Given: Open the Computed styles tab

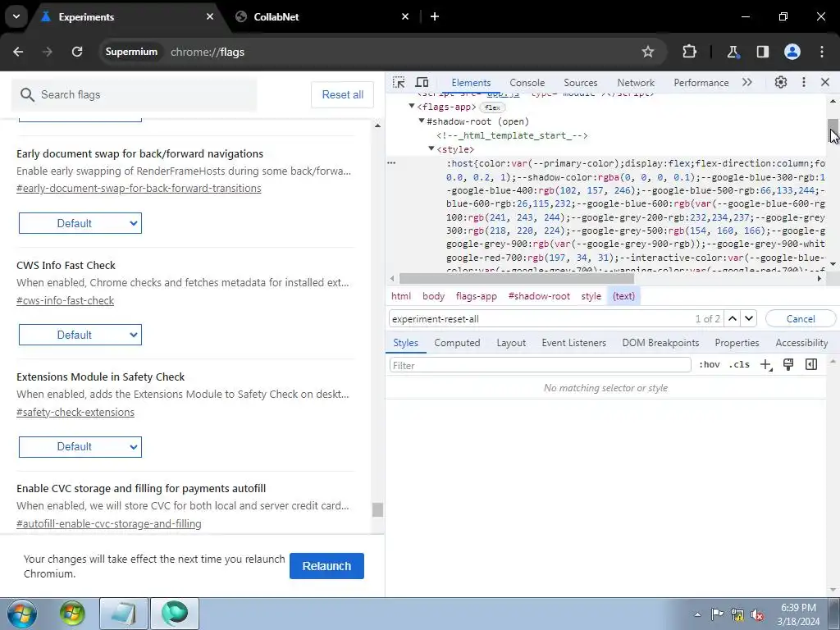Looking at the screenshot, I should tap(457, 343).
